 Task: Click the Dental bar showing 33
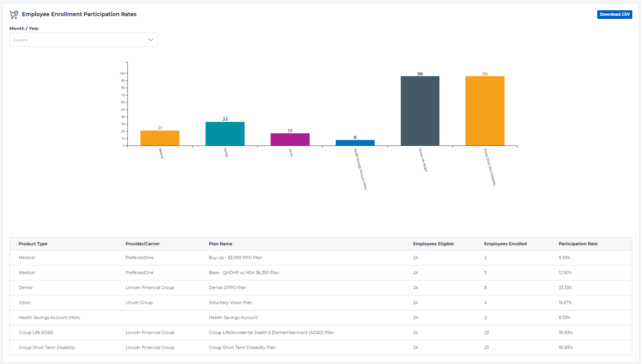tap(225, 133)
